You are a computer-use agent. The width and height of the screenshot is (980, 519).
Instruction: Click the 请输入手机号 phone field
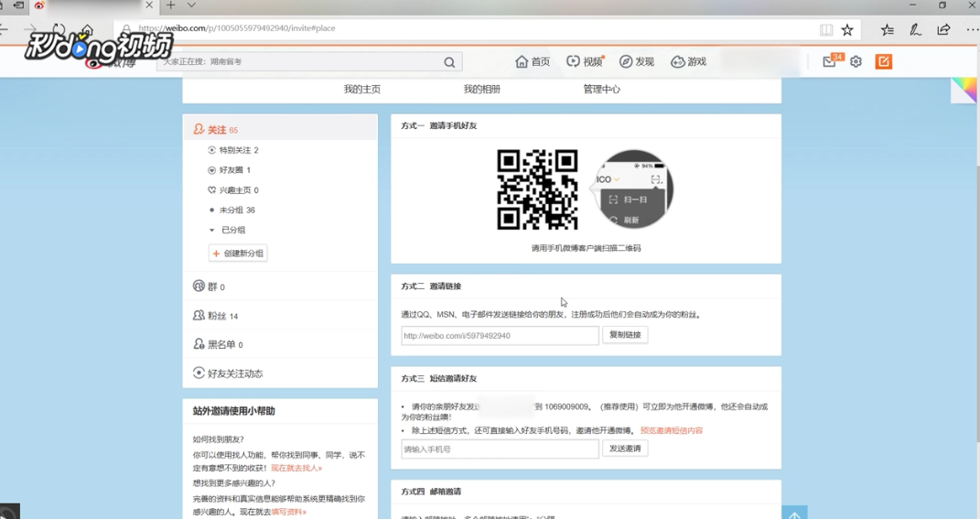(x=500, y=449)
